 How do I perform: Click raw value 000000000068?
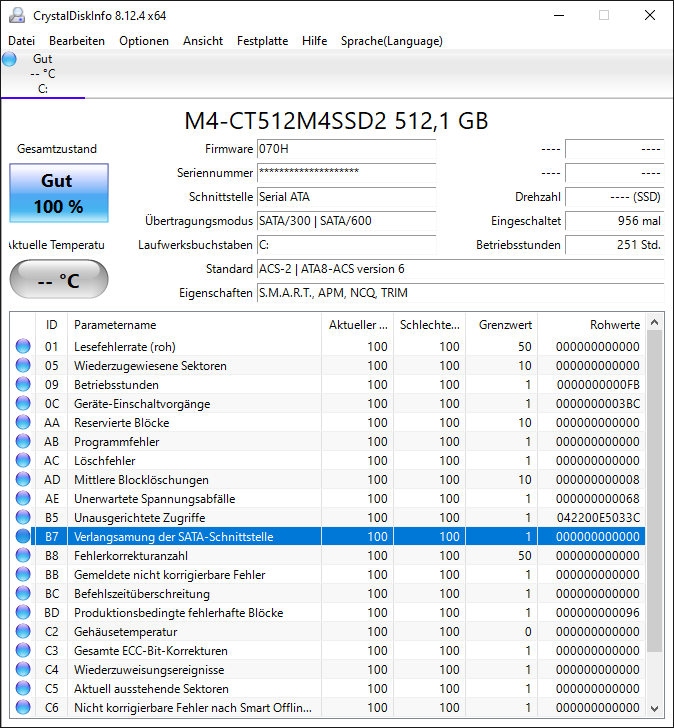[598, 499]
